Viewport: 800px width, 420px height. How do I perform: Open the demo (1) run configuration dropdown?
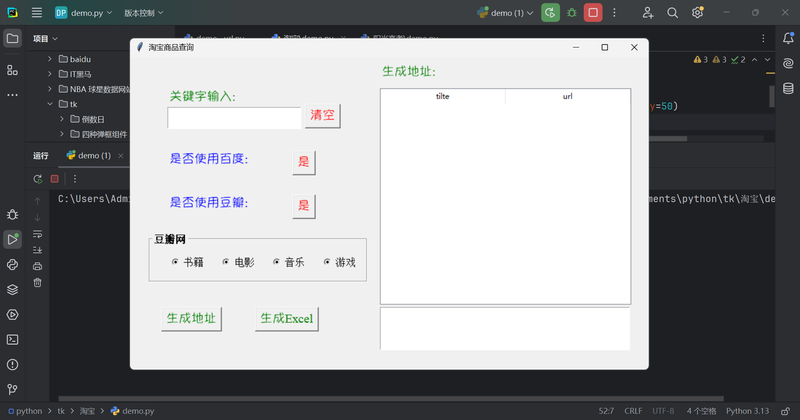pyautogui.click(x=505, y=13)
